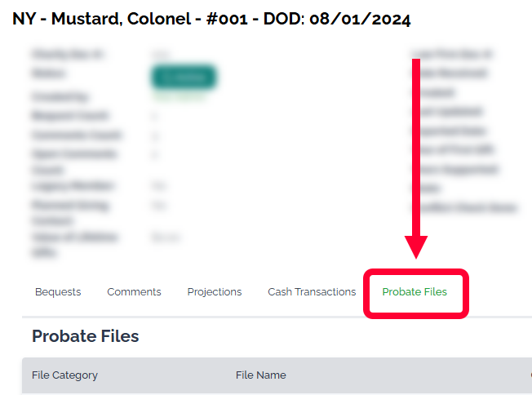Viewport: 532px width, 395px height.
Task: Sort by File Category column header
Action: click(64, 375)
